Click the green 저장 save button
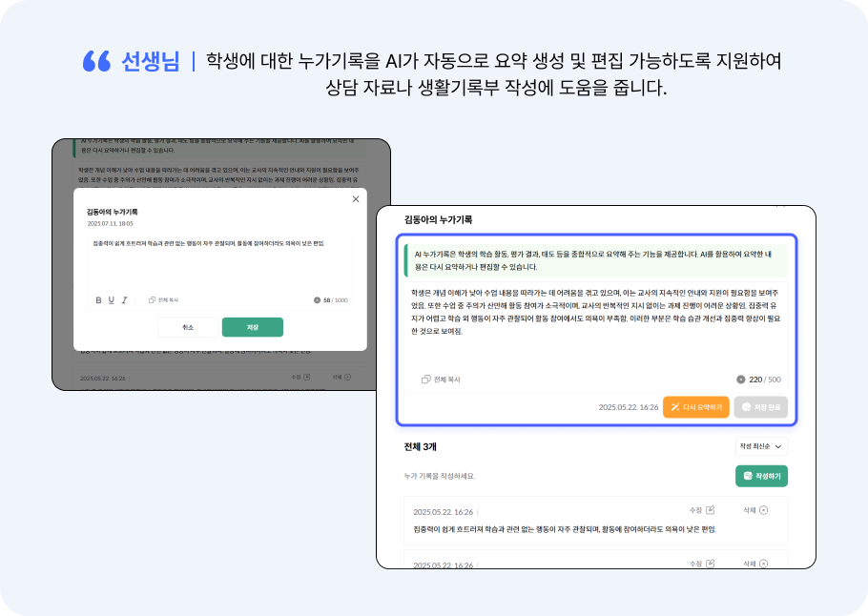The width and height of the screenshot is (868, 616). (253, 327)
